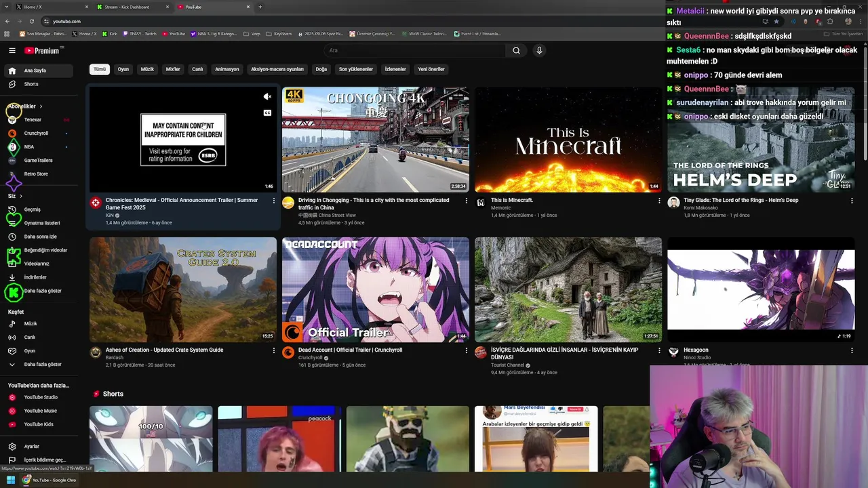The width and height of the screenshot is (868, 488).
Task: Open options menu for Dead Account trailer
Action: [x=467, y=350]
